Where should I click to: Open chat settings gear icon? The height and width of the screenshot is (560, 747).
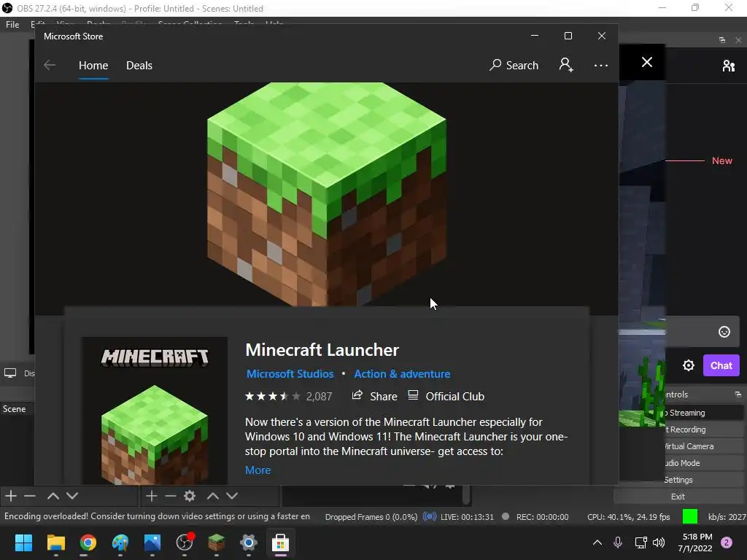[x=689, y=365]
